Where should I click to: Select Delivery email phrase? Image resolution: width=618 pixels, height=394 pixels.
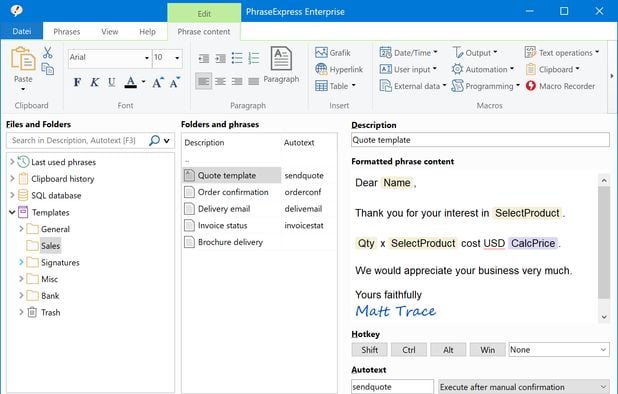(224, 209)
